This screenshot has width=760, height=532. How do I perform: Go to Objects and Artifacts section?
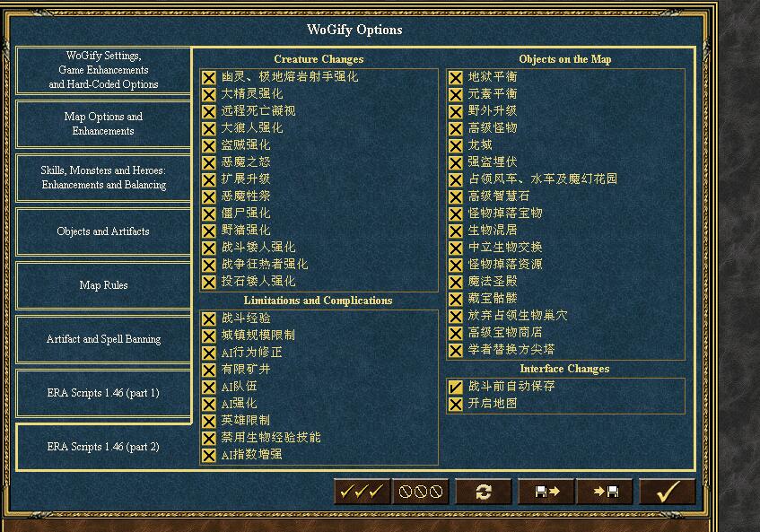pyautogui.click(x=103, y=231)
